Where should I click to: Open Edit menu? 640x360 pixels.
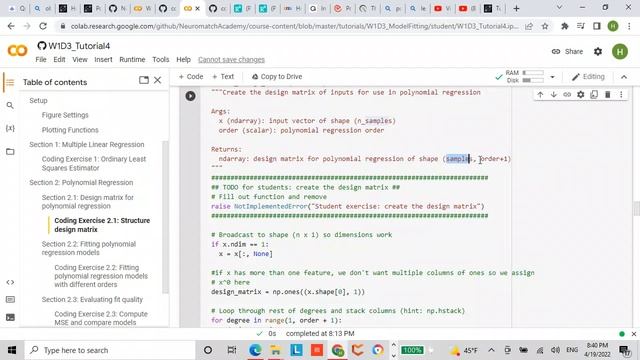coord(59,60)
